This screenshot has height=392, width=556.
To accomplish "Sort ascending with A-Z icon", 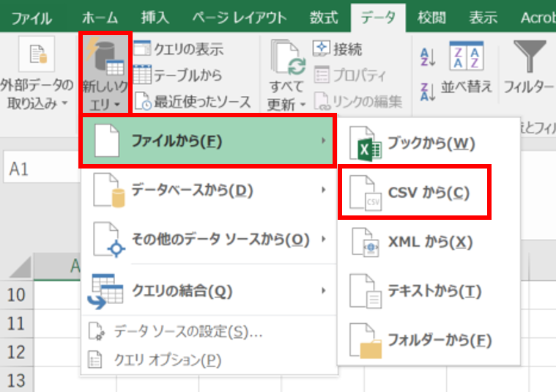I will [428, 56].
